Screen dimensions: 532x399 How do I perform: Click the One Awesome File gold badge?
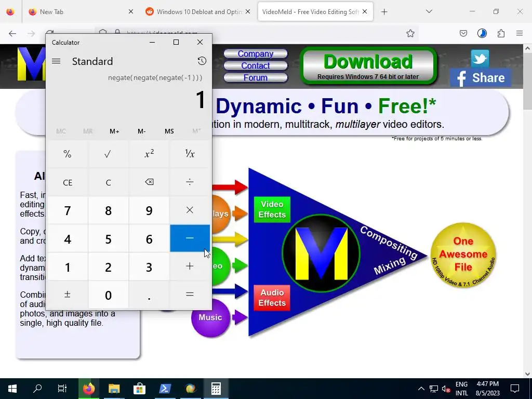tap(463, 255)
